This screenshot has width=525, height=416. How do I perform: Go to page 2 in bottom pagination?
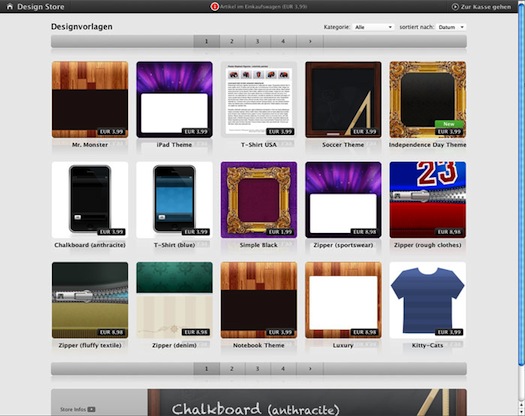[x=232, y=368]
